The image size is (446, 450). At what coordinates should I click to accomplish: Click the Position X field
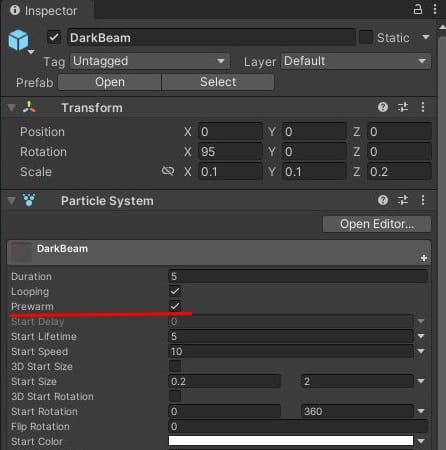coord(230,132)
